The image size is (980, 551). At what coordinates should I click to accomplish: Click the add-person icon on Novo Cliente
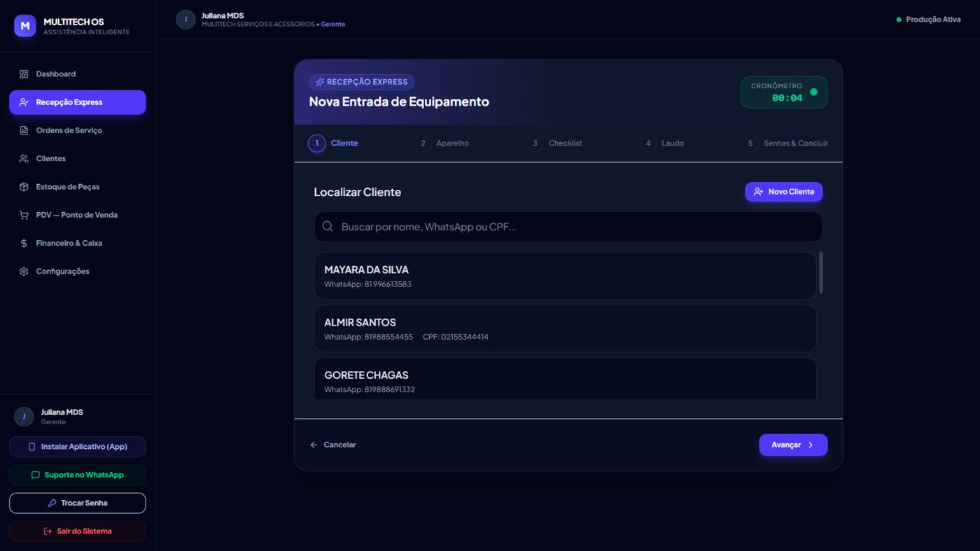[758, 192]
